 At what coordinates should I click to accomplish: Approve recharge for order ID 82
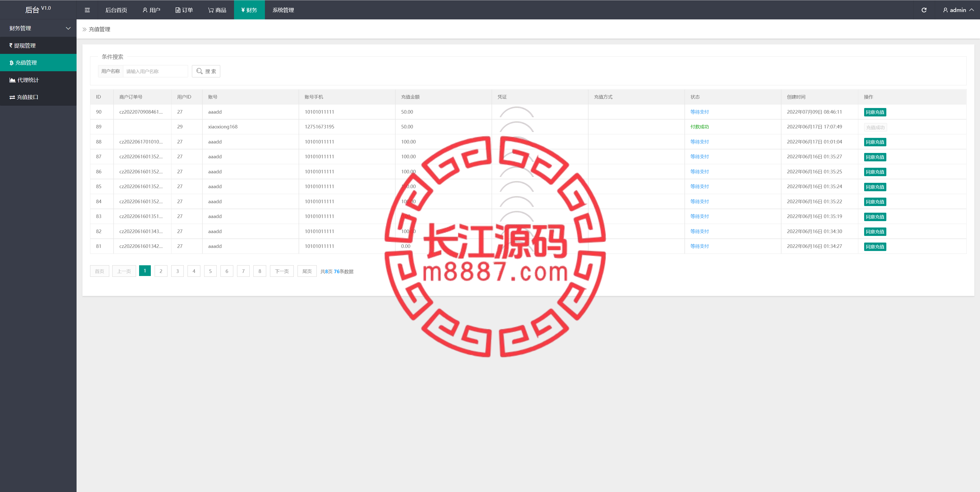pos(875,232)
